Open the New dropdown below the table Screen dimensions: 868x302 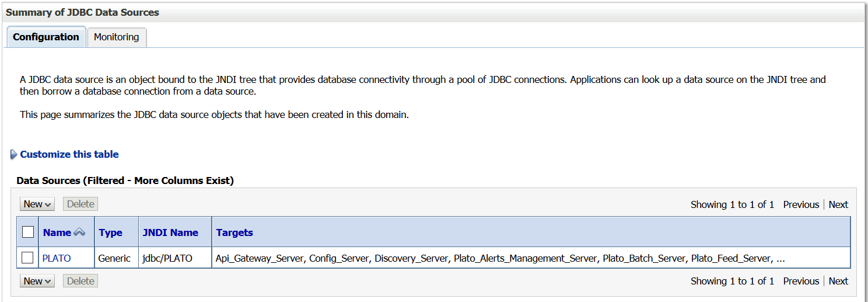click(x=37, y=281)
